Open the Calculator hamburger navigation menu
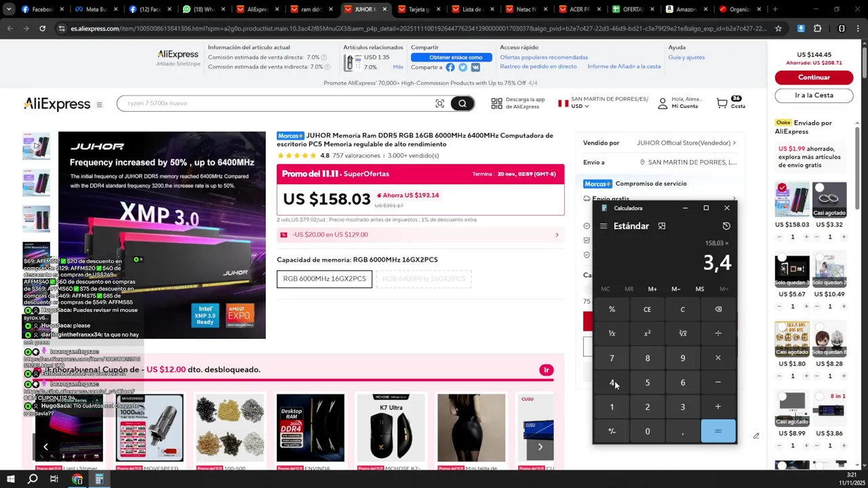Viewport: 868px width, 488px height. [x=603, y=226]
